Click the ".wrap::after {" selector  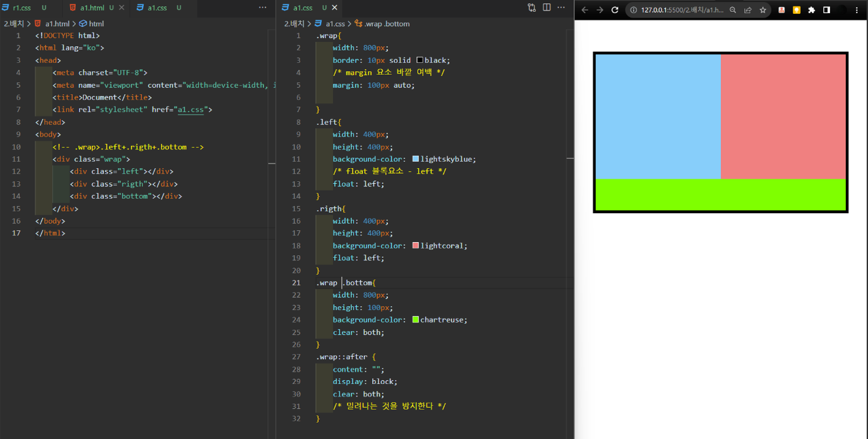345,357
